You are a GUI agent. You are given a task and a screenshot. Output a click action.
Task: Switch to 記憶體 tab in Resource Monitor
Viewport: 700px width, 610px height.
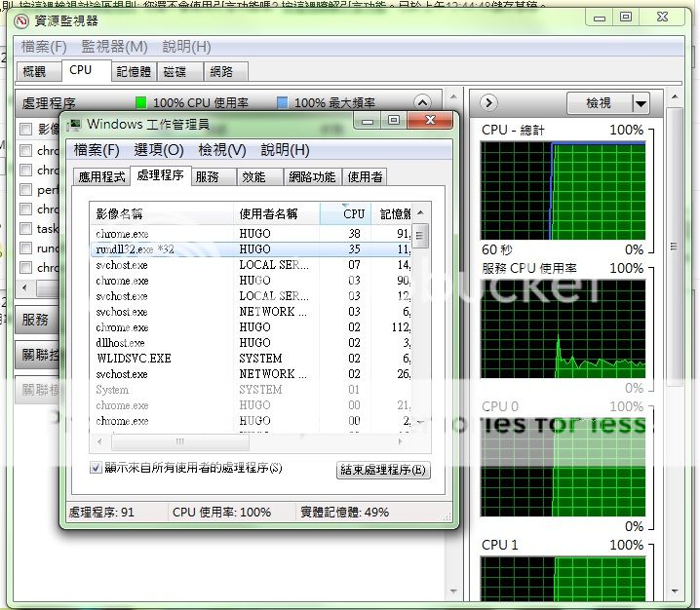coord(134,72)
